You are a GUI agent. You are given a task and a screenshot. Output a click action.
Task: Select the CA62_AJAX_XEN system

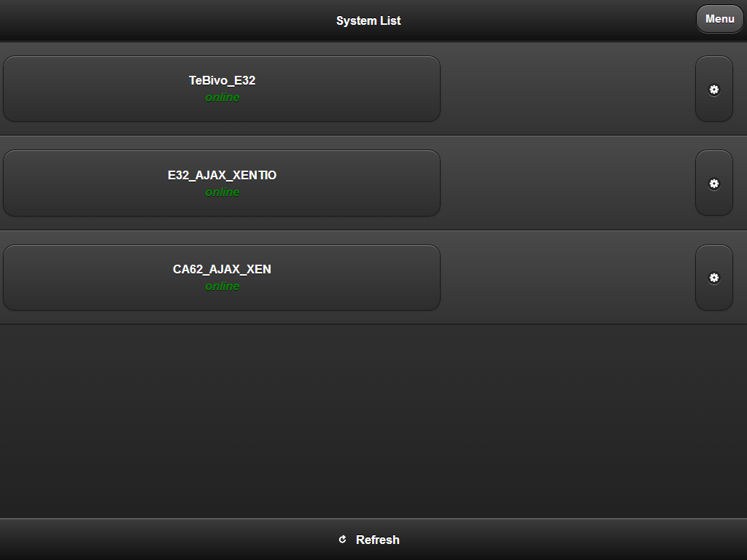[222, 278]
